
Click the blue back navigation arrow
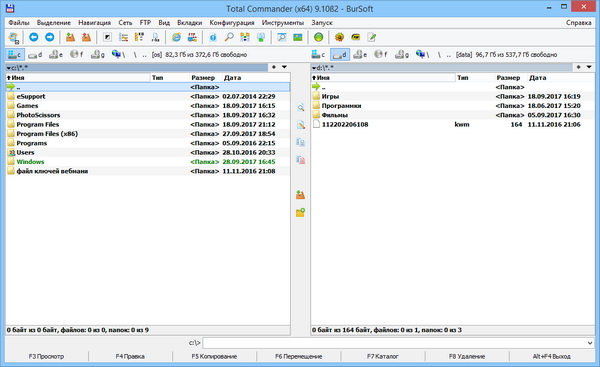34,37
